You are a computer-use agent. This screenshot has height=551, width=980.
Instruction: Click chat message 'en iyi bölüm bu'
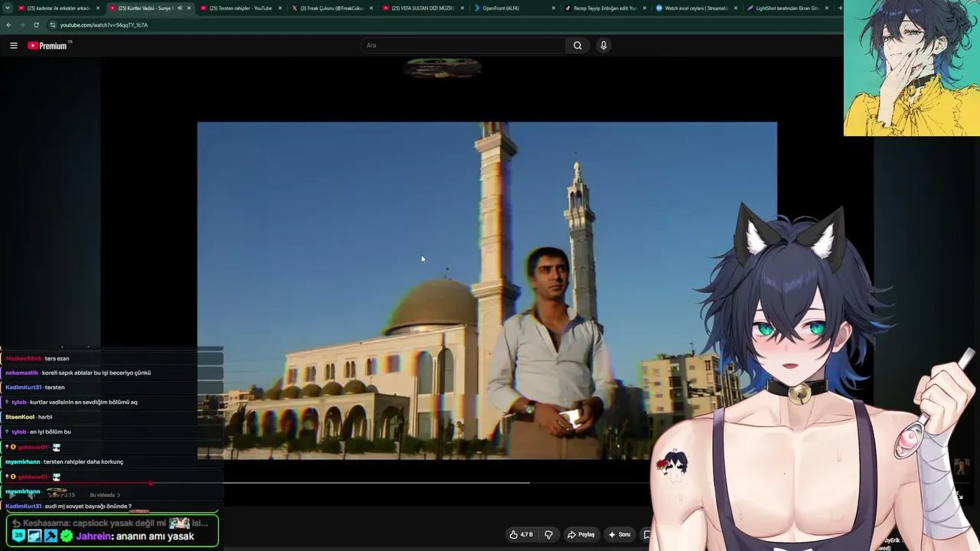click(x=51, y=432)
